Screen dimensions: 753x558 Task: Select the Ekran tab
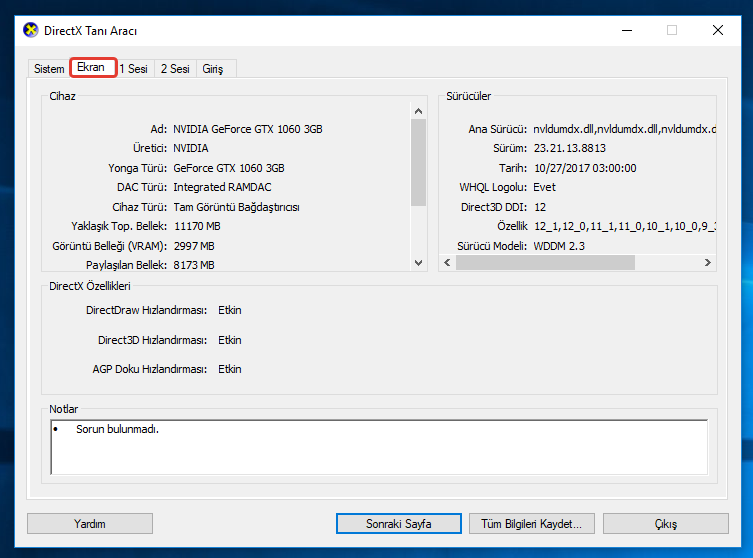pos(91,68)
